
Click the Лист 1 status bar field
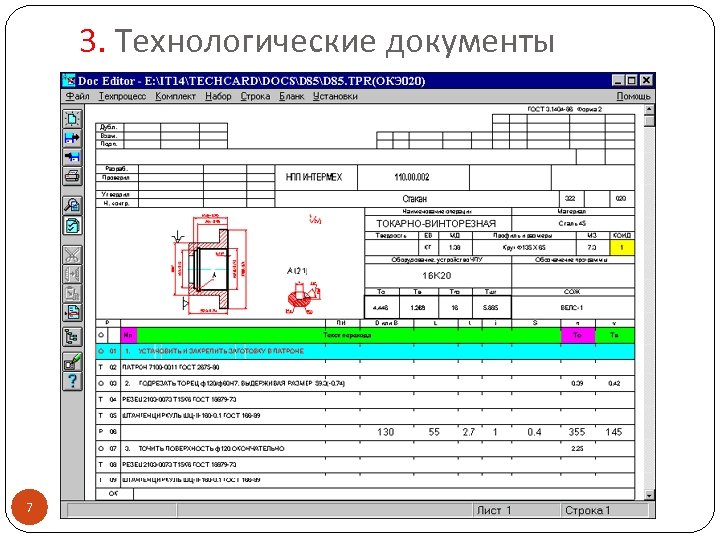click(517, 510)
